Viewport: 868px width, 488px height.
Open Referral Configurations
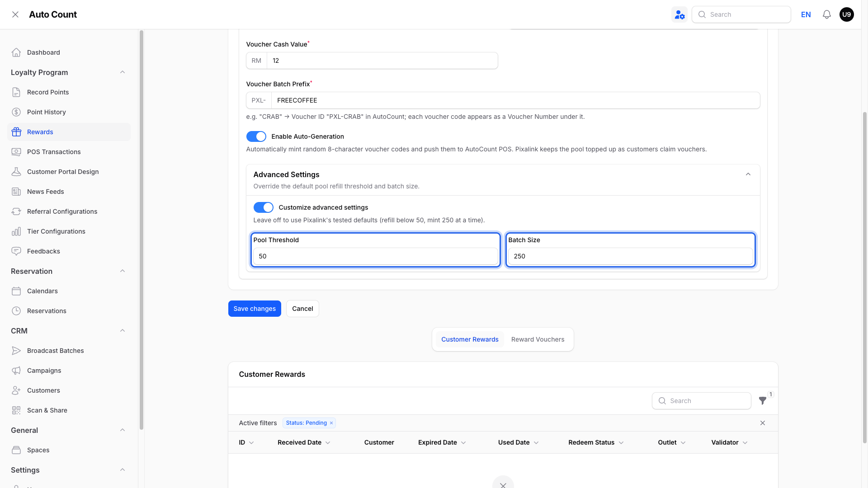[69, 211]
